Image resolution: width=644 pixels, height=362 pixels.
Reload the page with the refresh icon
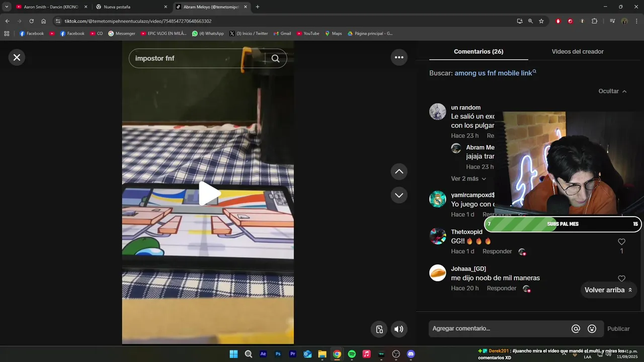tap(31, 21)
